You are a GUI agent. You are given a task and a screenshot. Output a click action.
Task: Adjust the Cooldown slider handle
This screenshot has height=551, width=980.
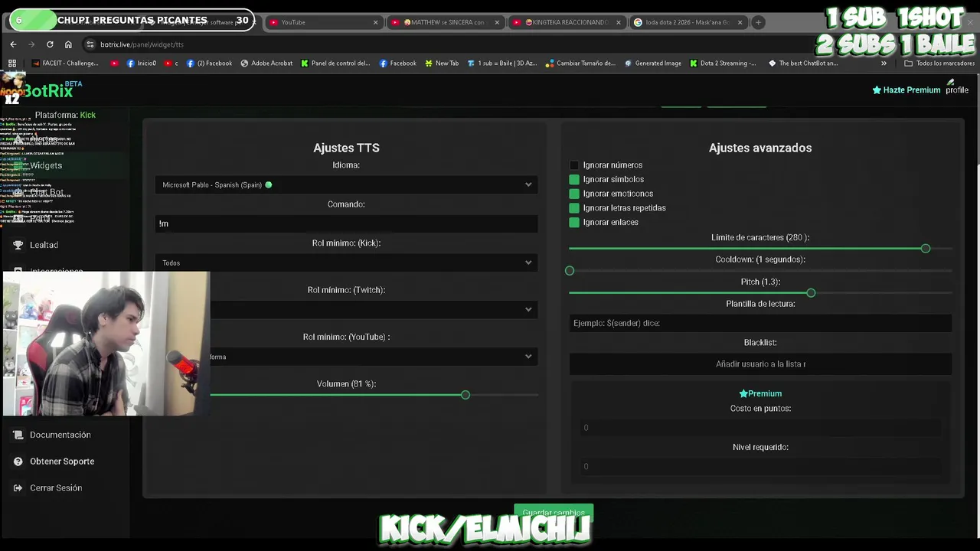[570, 271]
